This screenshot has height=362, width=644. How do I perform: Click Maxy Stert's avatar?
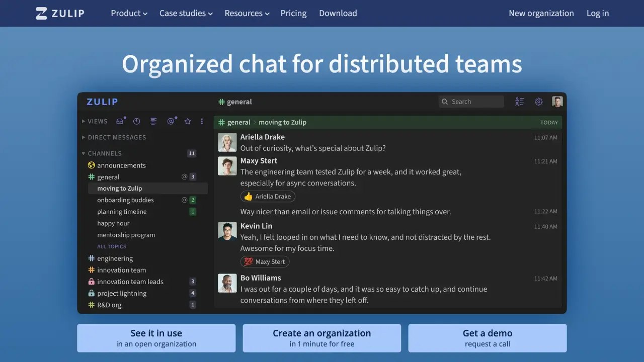point(227,166)
